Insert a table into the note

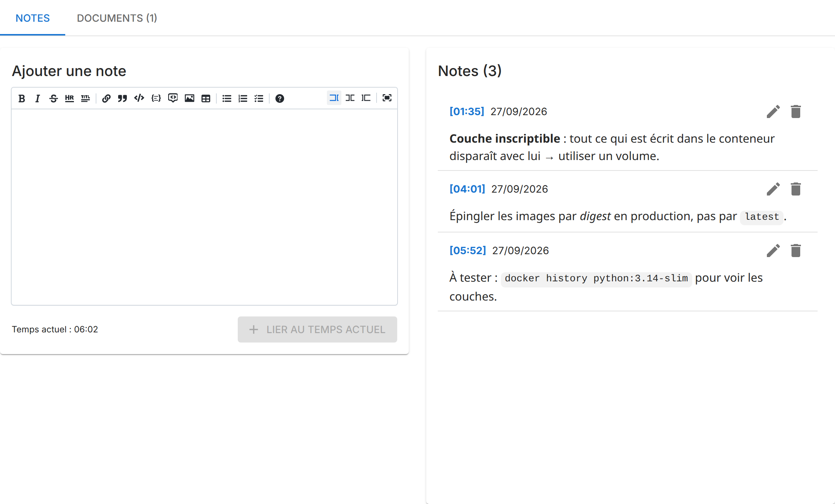206,98
